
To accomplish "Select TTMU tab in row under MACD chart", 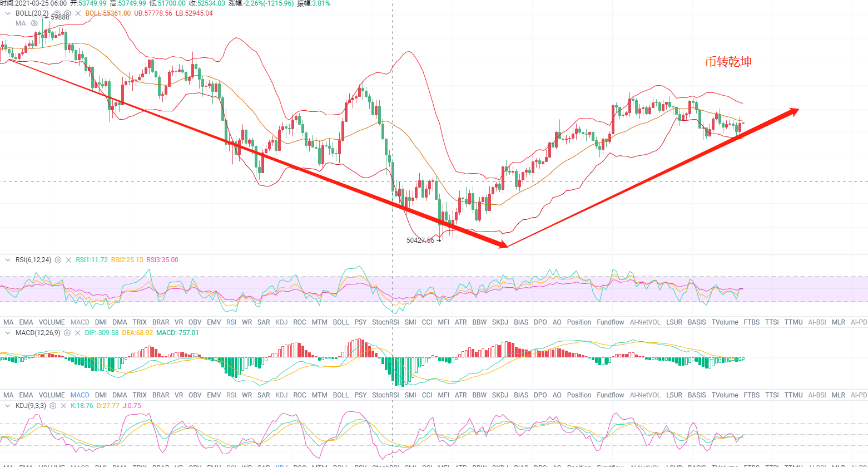I will tap(793, 395).
